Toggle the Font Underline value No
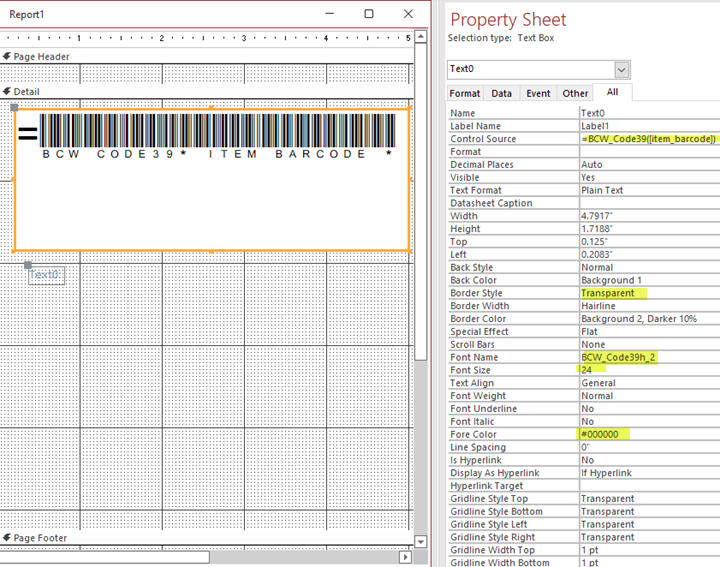Screen dimensions: 720x567 pos(650,409)
